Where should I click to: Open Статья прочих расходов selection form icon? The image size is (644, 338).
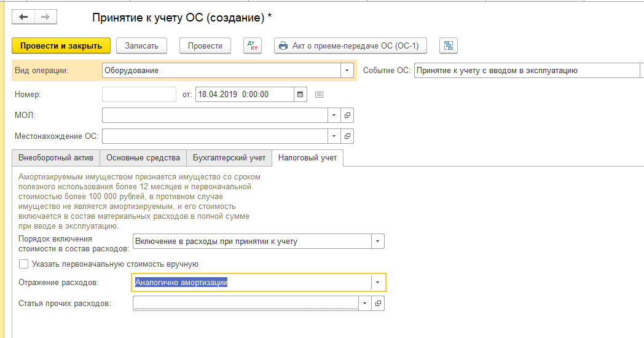coord(379,304)
